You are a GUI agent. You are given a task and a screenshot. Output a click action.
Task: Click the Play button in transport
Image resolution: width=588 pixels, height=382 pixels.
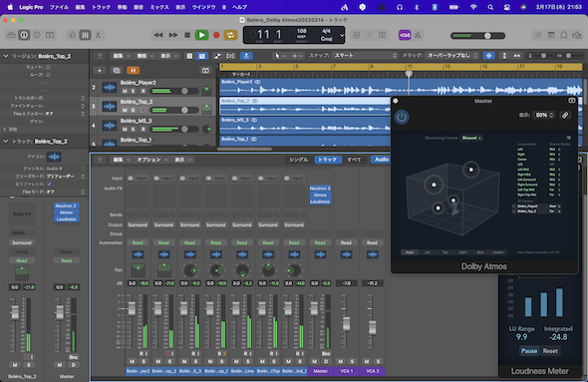pyautogui.click(x=201, y=35)
